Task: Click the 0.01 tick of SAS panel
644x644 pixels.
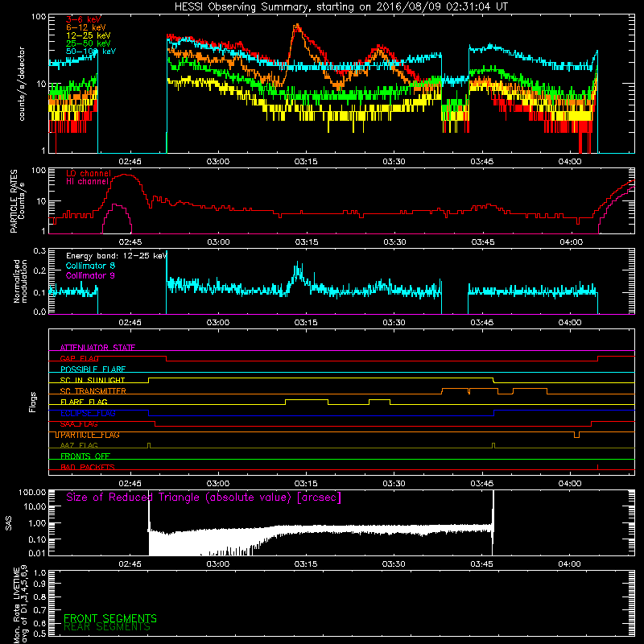Action: [x=37, y=553]
